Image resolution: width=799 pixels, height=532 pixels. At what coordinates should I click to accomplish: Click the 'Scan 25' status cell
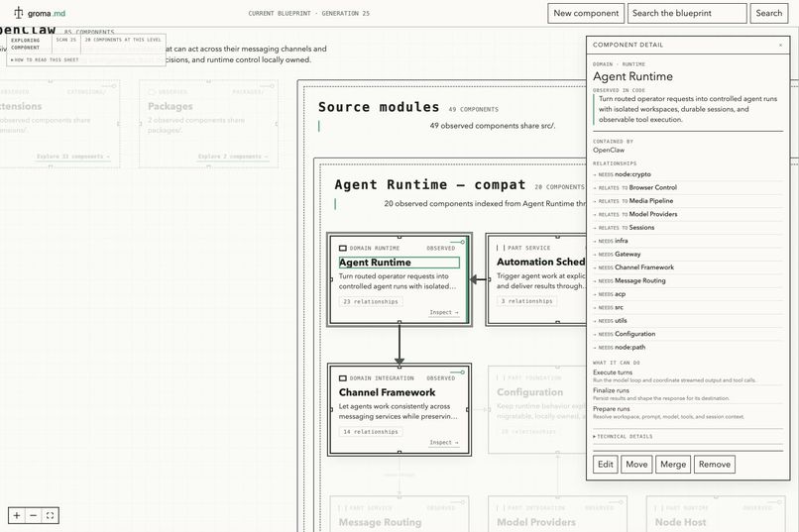pos(65,40)
